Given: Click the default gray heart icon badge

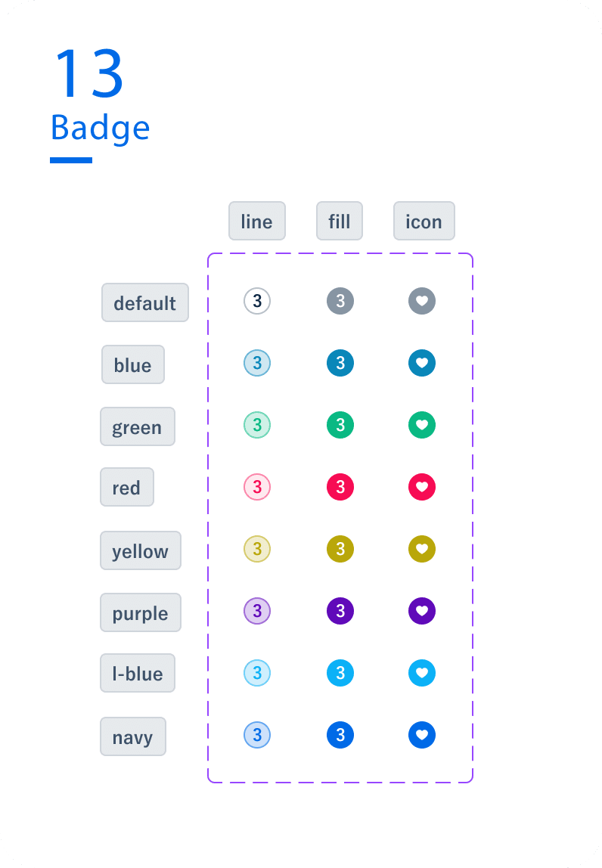Looking at the screenshot, I should [x=422, y=301].
